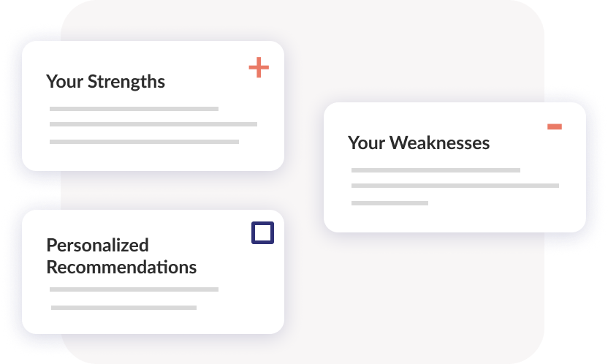Click the word Strengths in the top card

click(x=126, y=82)
